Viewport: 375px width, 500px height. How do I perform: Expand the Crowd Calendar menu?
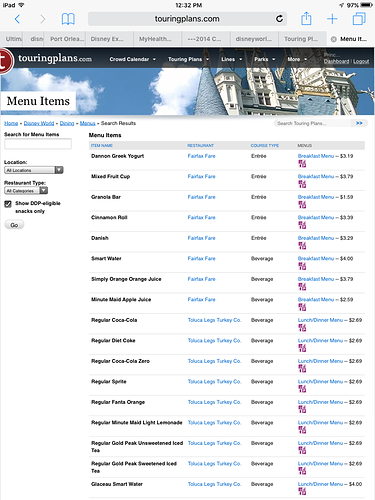133,59
